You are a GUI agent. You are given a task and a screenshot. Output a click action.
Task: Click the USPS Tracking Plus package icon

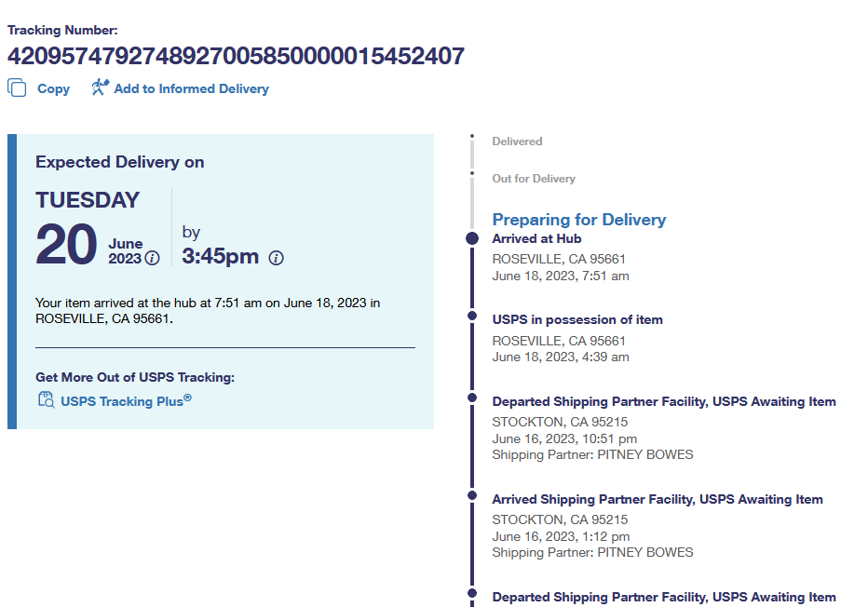(46, 400)
